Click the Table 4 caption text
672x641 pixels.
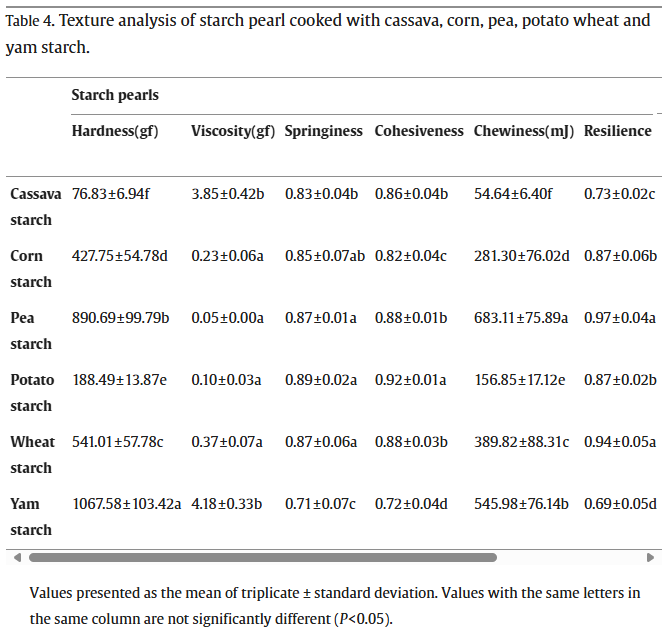[x=328, y=33]
